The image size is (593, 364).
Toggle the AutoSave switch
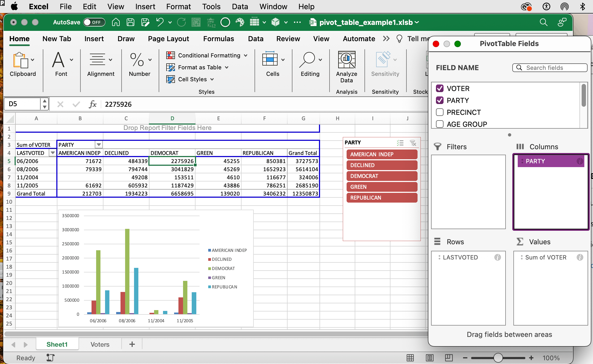pyautogui.click(x=94, y=22)
